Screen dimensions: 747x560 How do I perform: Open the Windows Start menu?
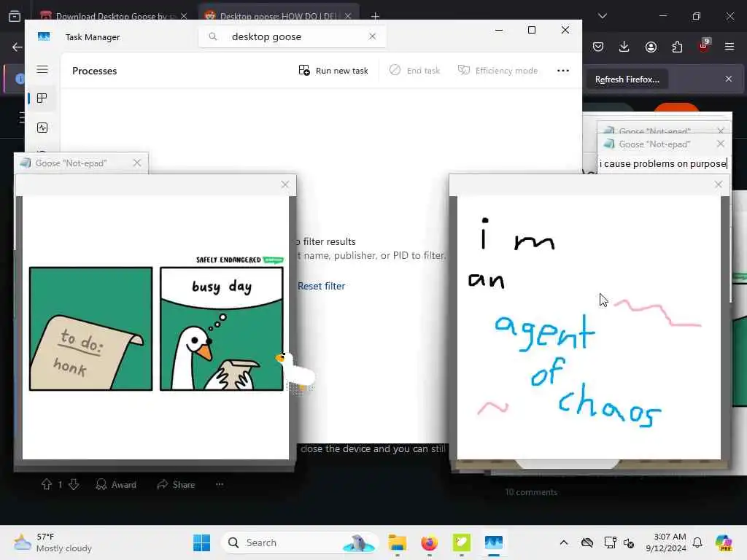[201, 542]
